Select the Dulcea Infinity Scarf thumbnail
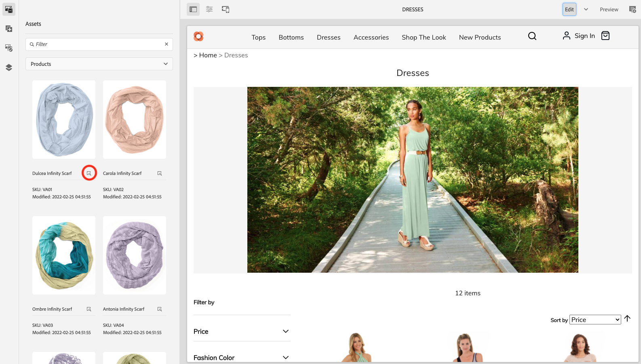Image resolution: width=641 pixels, height=364 pixels. point(64,120)
